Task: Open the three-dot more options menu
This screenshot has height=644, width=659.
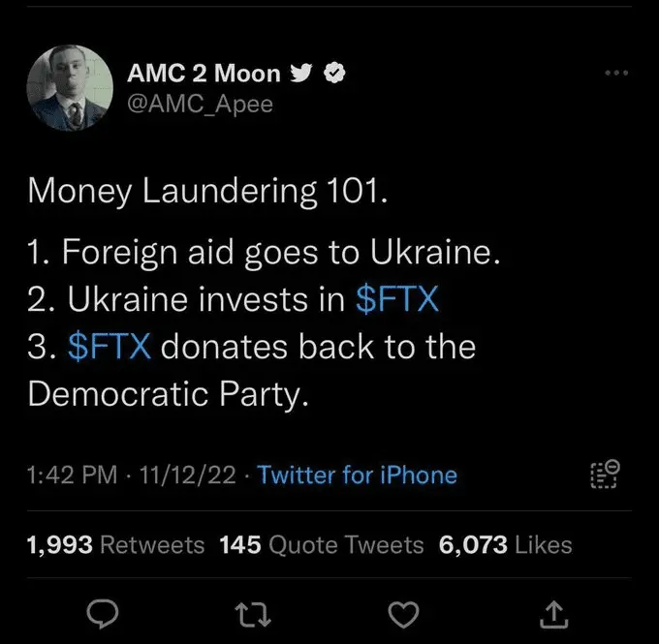Action: click(x=615, y=74)
